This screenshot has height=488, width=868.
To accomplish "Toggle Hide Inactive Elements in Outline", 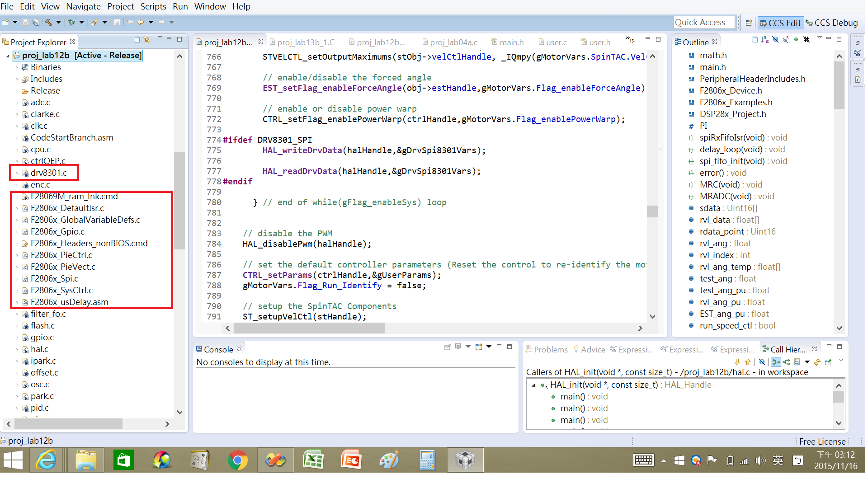I will click(807, 40).
